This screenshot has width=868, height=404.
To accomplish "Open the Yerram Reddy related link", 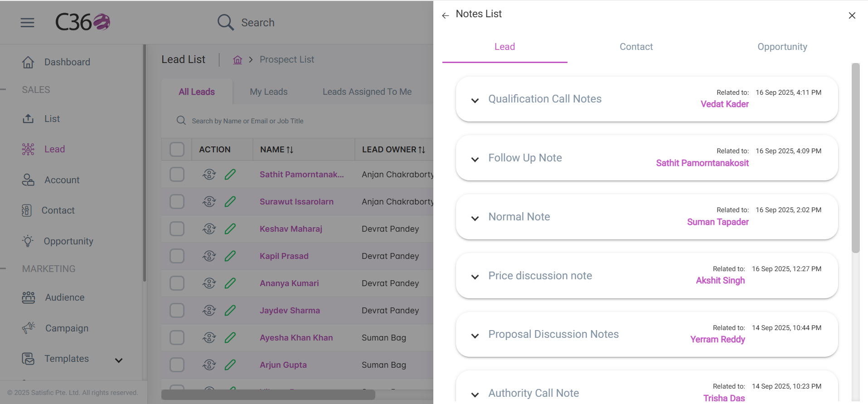I will click(718, 339).
